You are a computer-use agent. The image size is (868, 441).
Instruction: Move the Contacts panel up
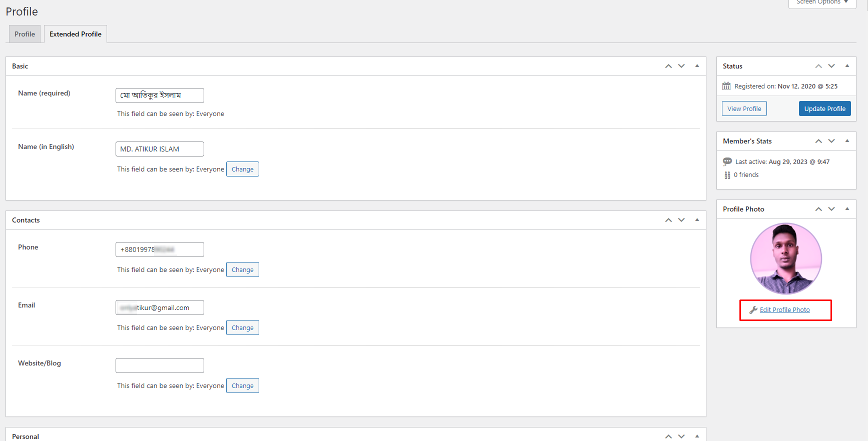668,220
